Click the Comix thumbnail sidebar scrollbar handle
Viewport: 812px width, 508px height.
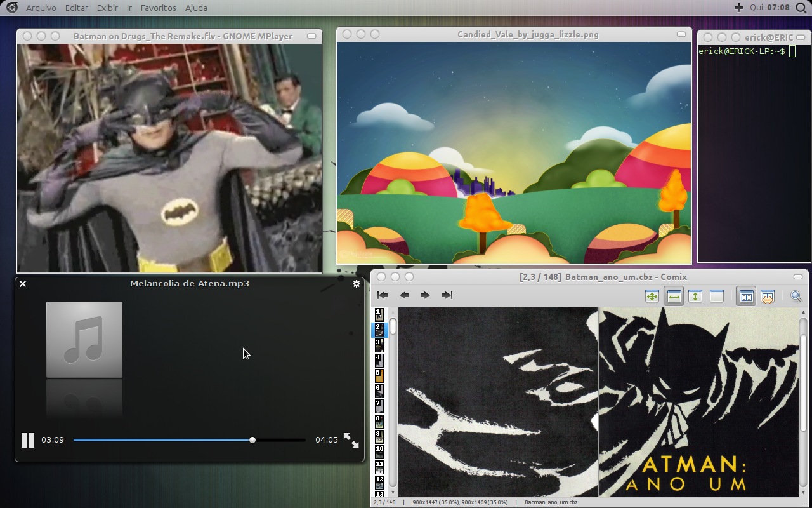pyautogui.click(x=393, y=326)
